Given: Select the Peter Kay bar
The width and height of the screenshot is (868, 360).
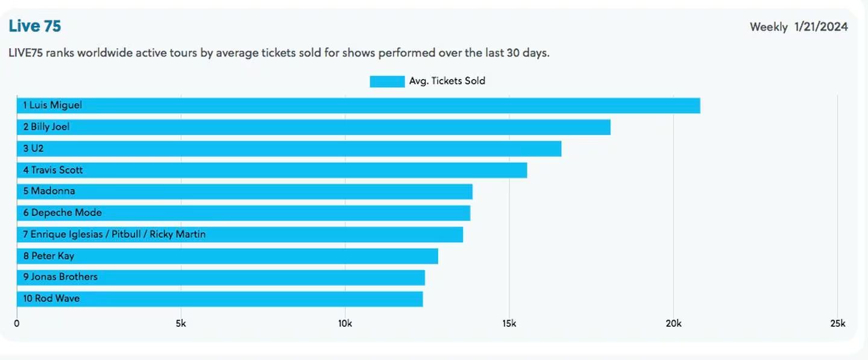Looking at the screenshot, I should [x=227, y=256].
